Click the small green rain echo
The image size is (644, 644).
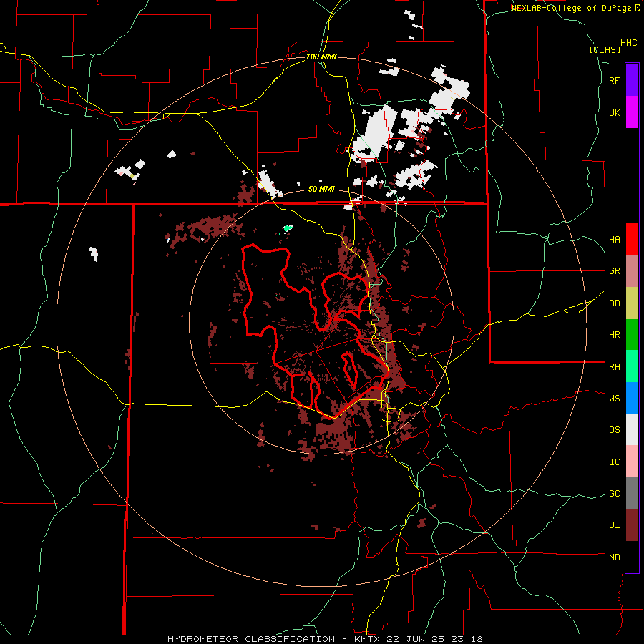[x=288, y=228]
